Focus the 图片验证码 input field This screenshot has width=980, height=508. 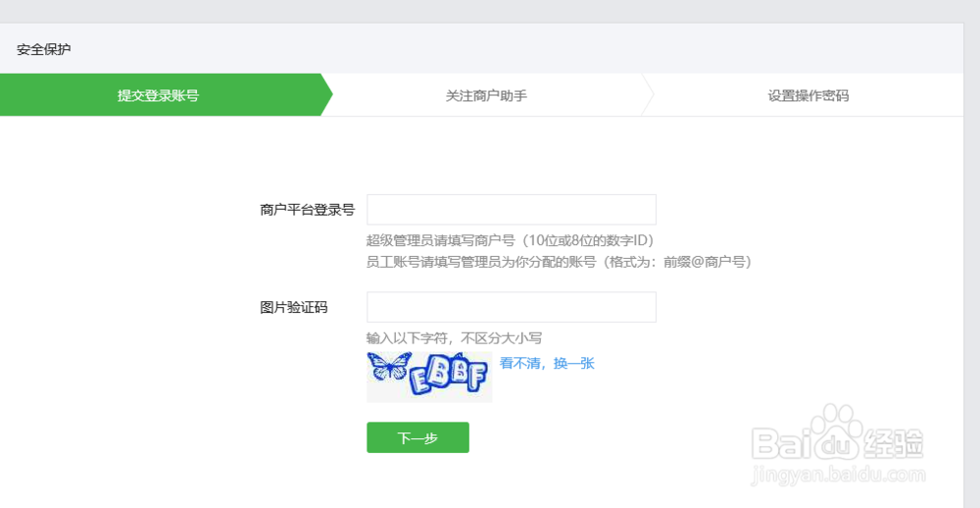512,307
